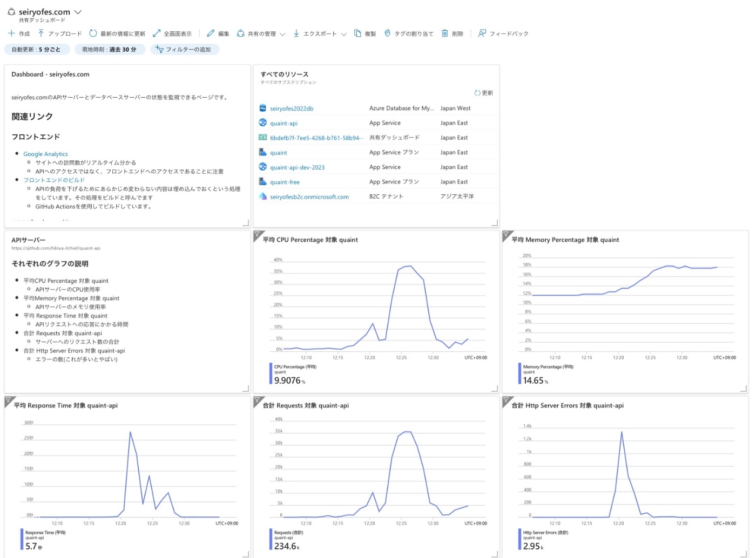Click the App Service plan icon for quaint
This screenshot has width=756, height=558.
(262, 152)
